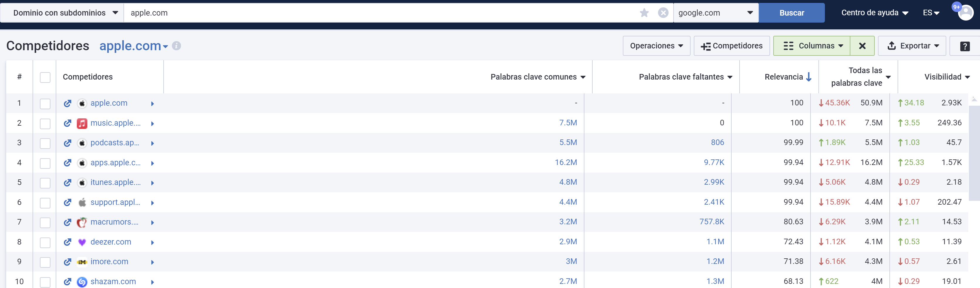Click the Shazam favicon in row 10
The image size is (980, 288).
[x=82, y=282]
